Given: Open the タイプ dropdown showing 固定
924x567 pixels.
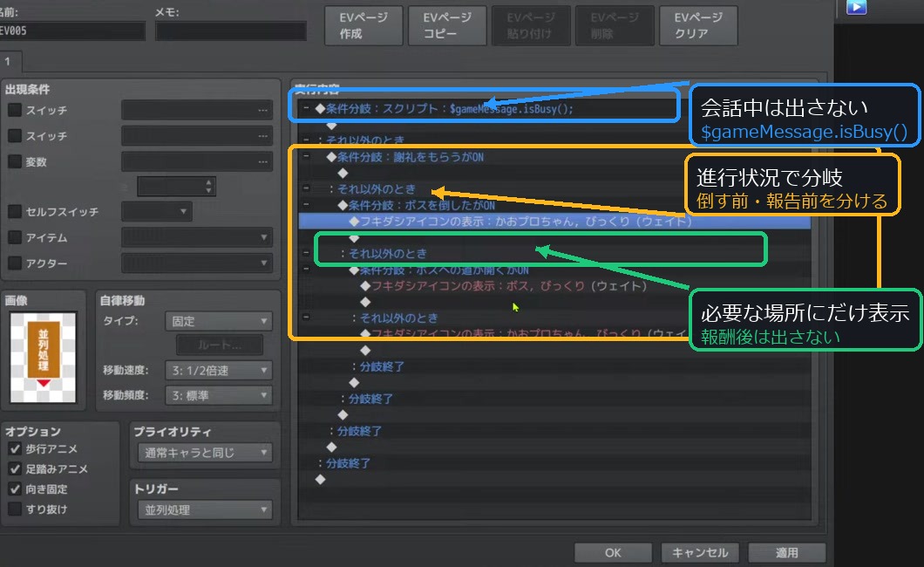Looking at the screenshot, I should pyautogui.click(x=219, y=321).
